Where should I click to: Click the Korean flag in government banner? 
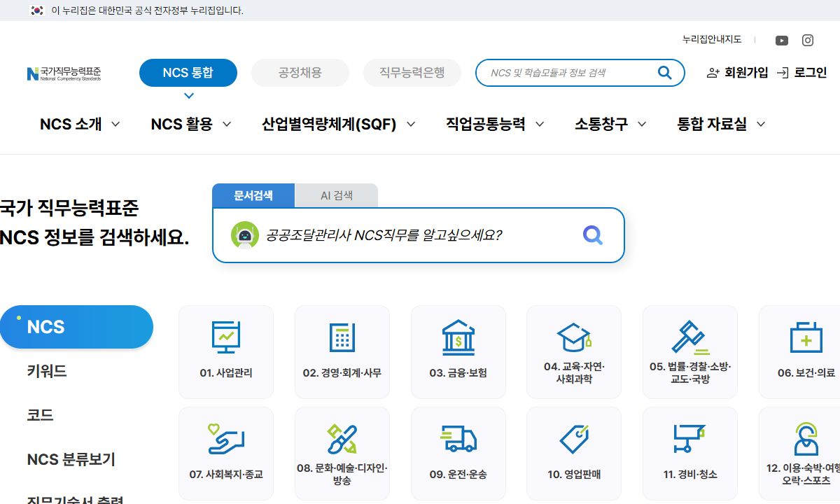(37, 10)
